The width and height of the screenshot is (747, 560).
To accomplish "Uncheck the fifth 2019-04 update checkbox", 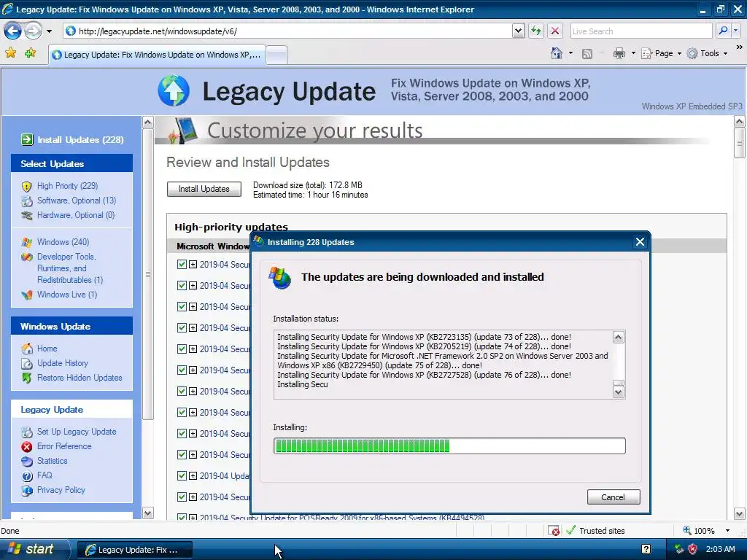I will (x=182, y=349).
